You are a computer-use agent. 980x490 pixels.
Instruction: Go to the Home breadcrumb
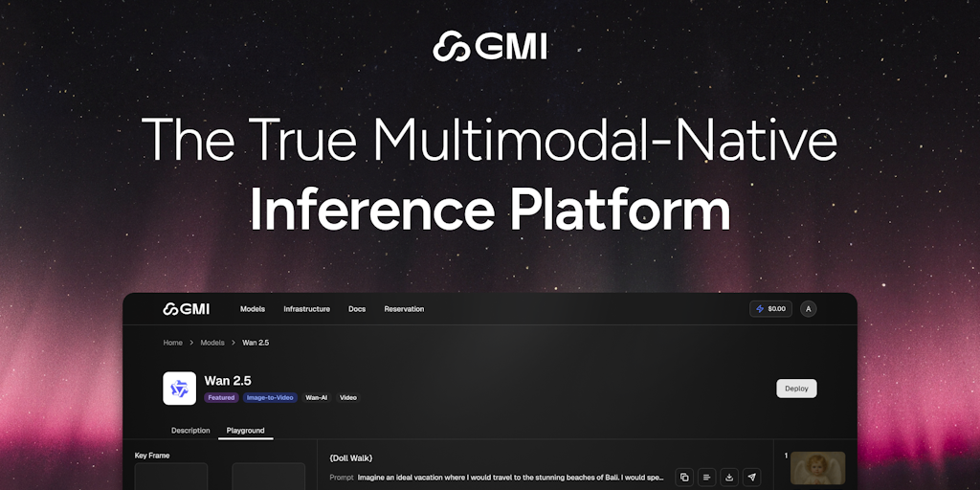click(x=172, y=343)
